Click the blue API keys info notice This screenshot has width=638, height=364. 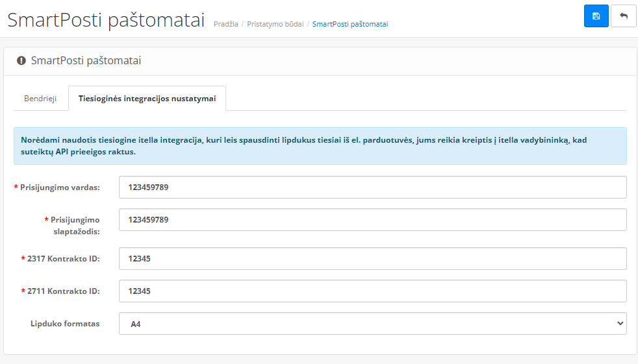tap(320, 145)
